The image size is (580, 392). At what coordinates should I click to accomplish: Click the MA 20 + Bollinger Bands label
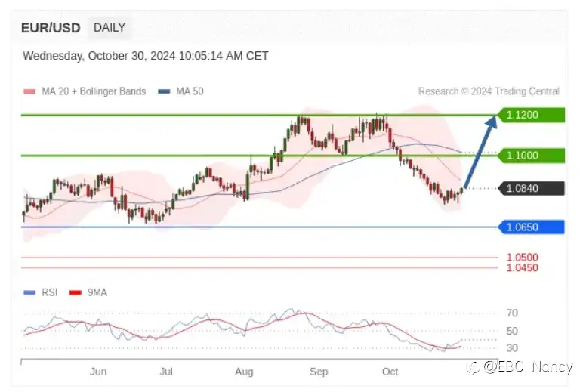click(x=94, y=91)
